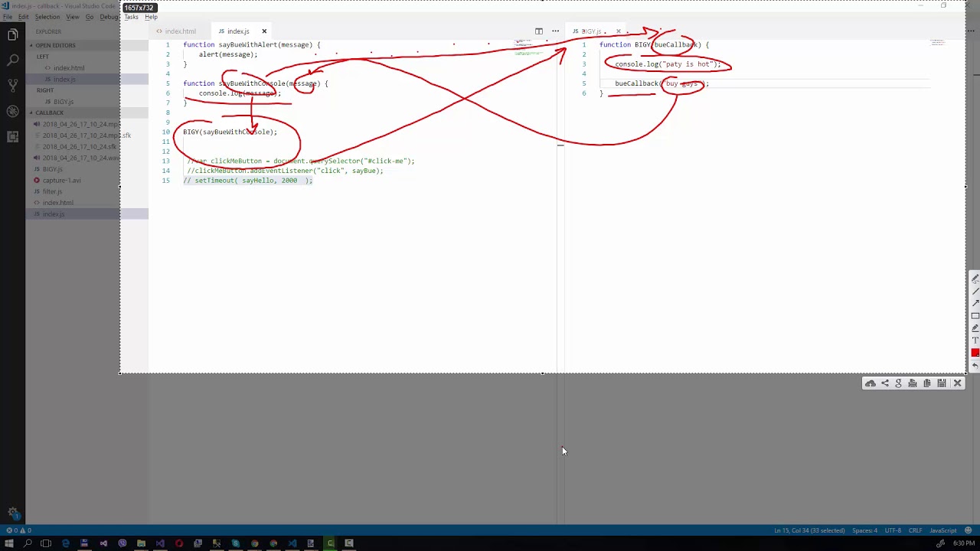Switch to the index.js editor tab

[238, 31]
